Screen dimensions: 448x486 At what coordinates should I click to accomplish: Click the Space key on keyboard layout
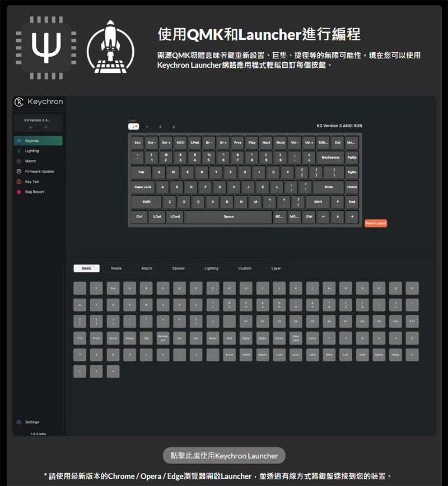(x=229, y=217)
